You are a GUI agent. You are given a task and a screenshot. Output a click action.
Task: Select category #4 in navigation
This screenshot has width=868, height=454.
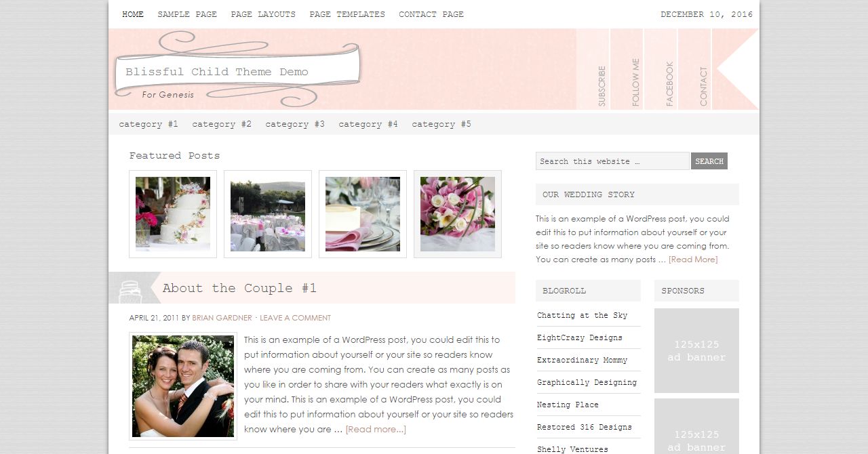368,124
